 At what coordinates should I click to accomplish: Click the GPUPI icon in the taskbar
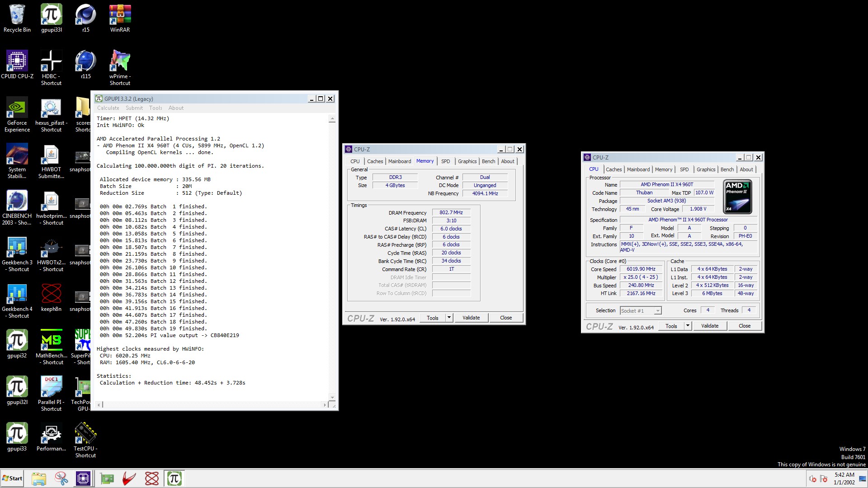(x=175, y=479)
